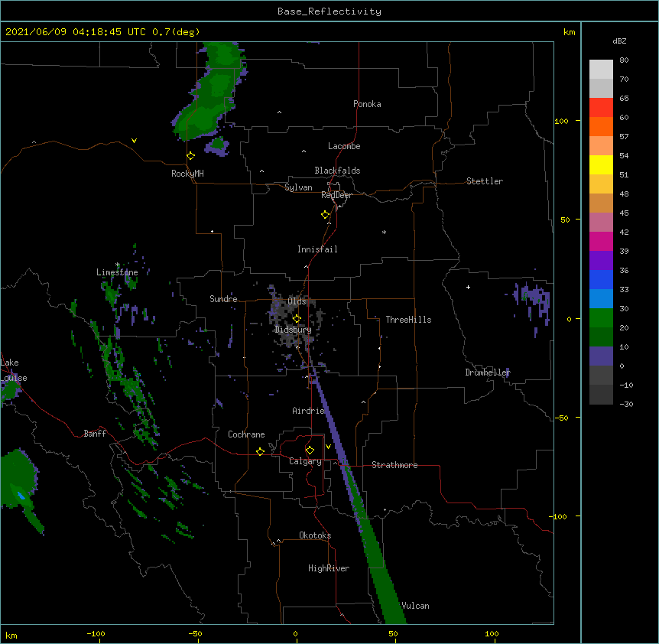Click the Didsbury label
This screenshot has width=659, height=644.
tap(293, 330)
